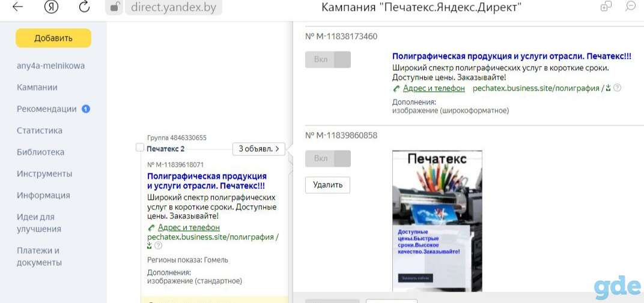Click the padlock security icon

[114, 7]
